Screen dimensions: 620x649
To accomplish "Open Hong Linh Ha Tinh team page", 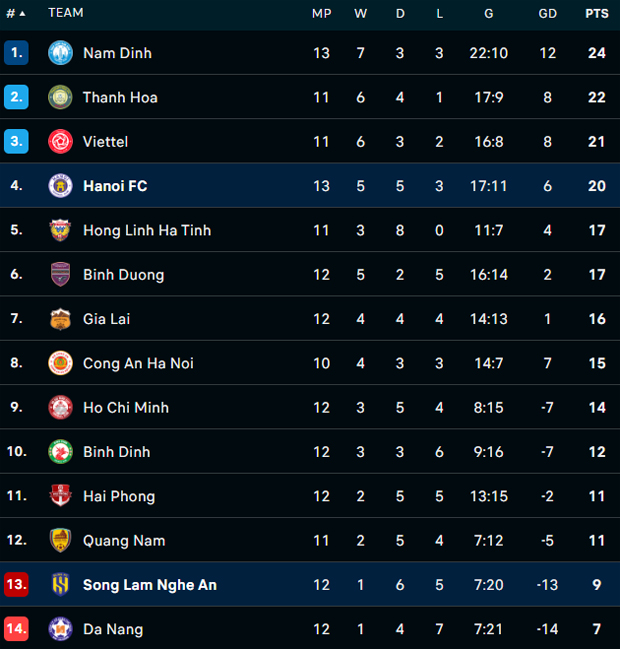I will coord(147,230).
